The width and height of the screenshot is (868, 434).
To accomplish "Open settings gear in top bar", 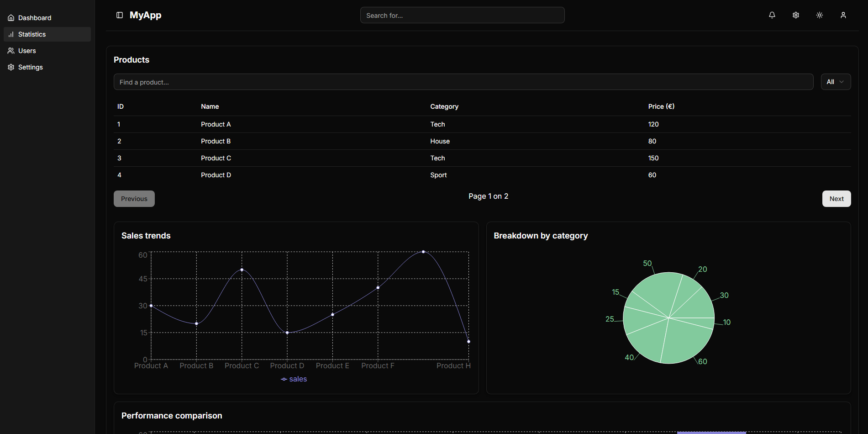I will click(796, 15).
